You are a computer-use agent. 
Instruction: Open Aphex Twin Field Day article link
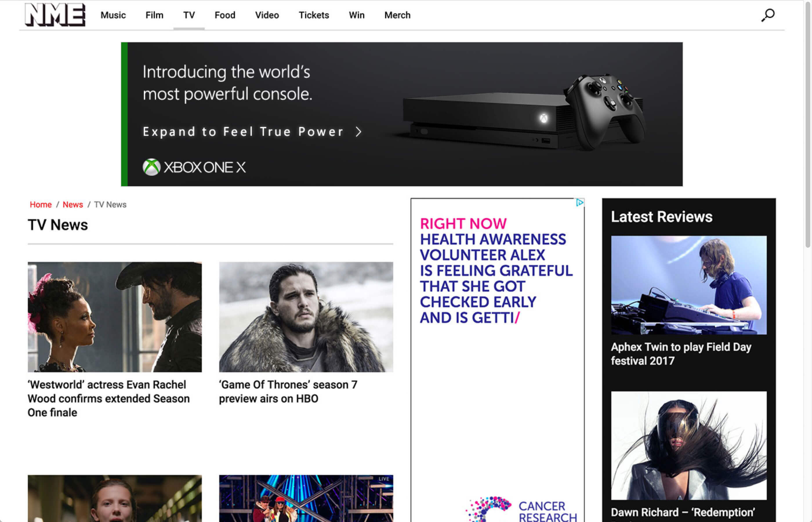[x=681, y=354]
